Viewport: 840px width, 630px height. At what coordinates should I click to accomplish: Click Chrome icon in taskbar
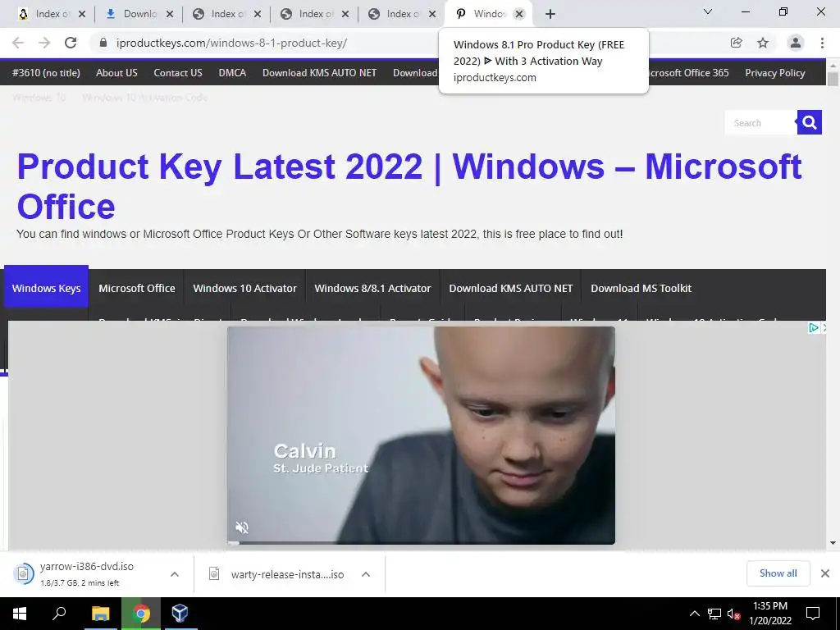click(141, 614)
